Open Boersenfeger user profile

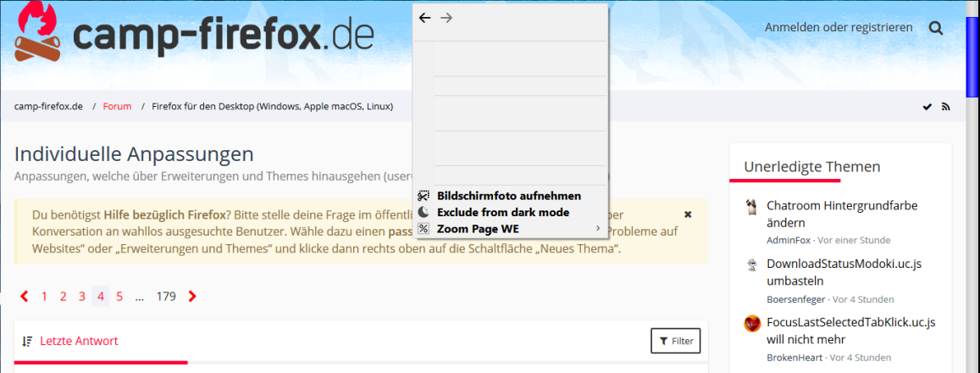(795, 299)
